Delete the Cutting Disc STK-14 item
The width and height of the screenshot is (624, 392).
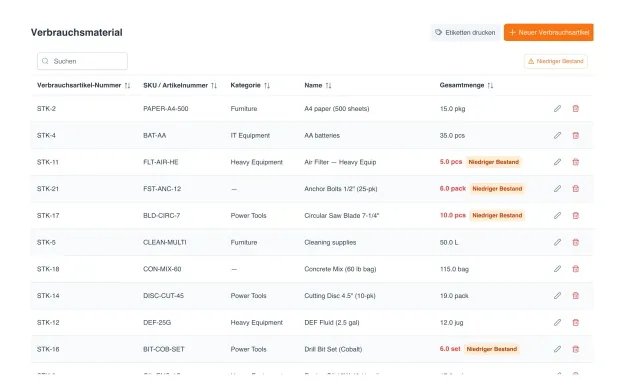[575, 296]
